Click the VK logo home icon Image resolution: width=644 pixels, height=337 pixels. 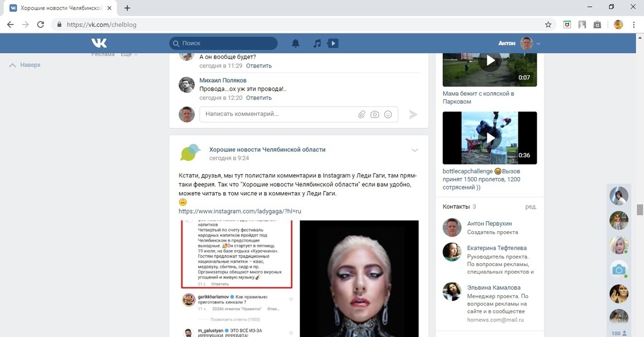(x=99, y=43)
